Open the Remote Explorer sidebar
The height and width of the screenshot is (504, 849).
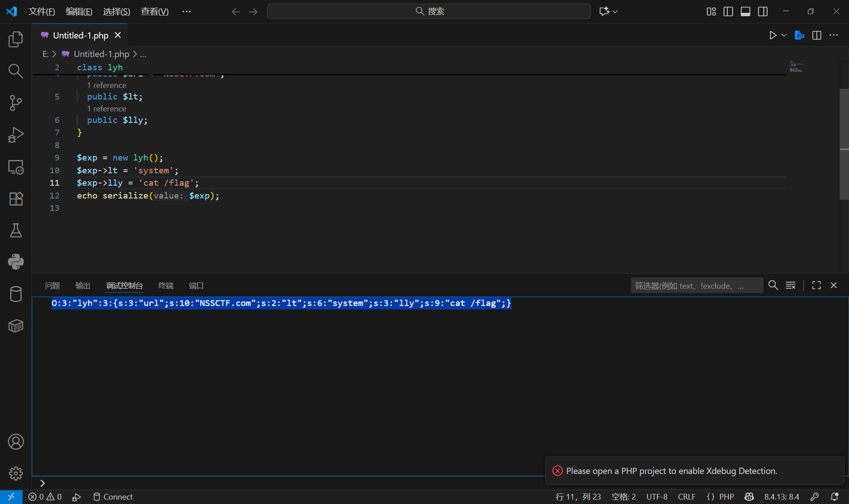click(15, 167)
